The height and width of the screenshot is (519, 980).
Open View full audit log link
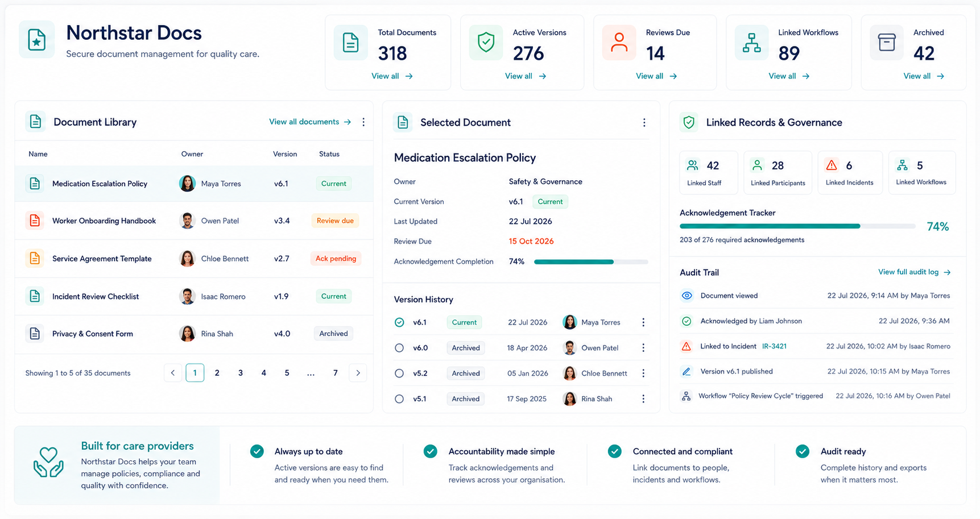(x=914, y=272)
